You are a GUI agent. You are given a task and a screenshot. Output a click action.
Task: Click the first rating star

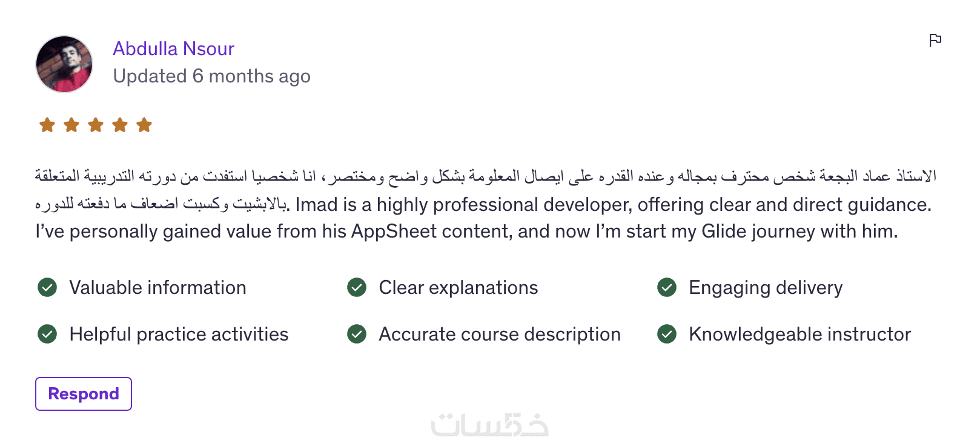pos(47,125)
